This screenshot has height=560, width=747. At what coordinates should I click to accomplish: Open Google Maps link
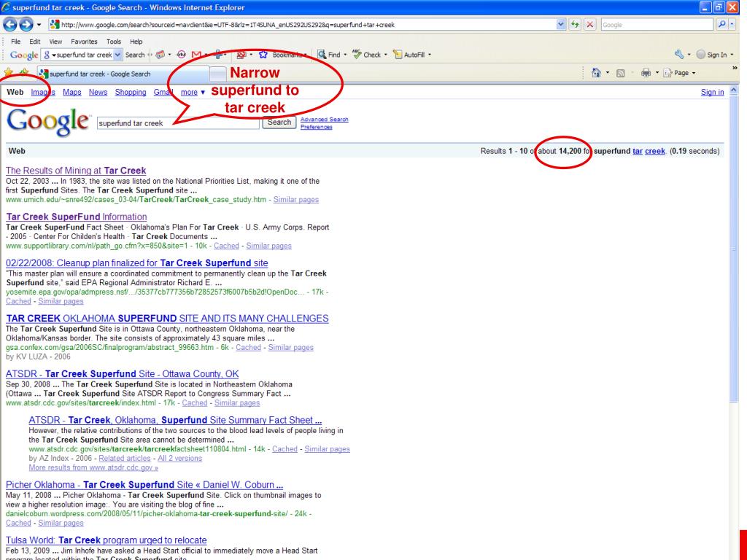72,93
